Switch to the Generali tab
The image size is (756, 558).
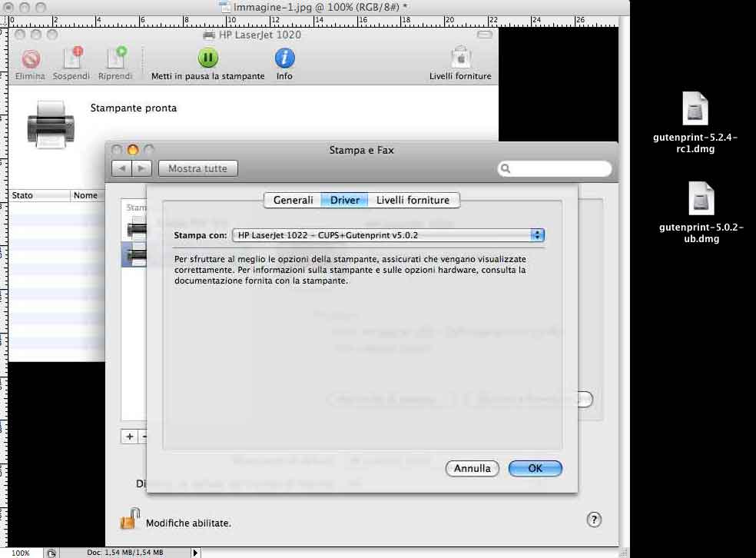[x=293, y=200]
